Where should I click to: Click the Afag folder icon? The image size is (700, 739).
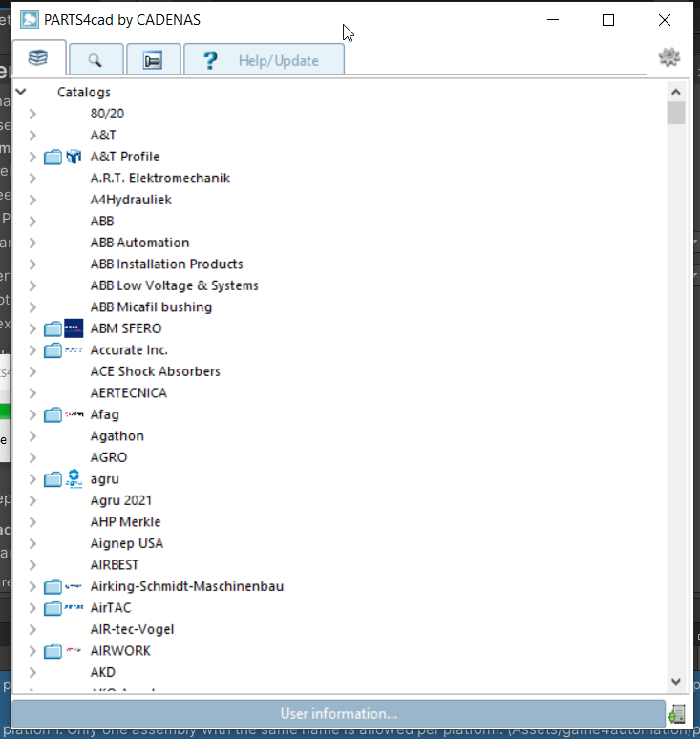(x=53, y=414)
